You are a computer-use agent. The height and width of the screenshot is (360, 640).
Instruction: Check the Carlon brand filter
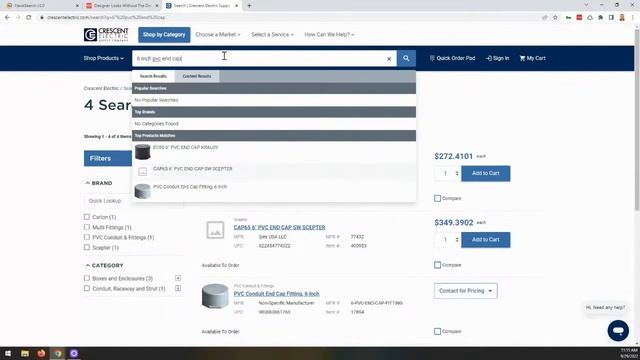[x=87, y=217]
